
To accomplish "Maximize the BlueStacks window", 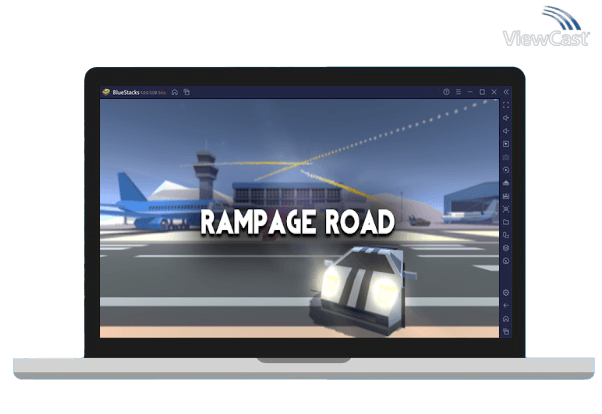I will click(x=482, y=92).
